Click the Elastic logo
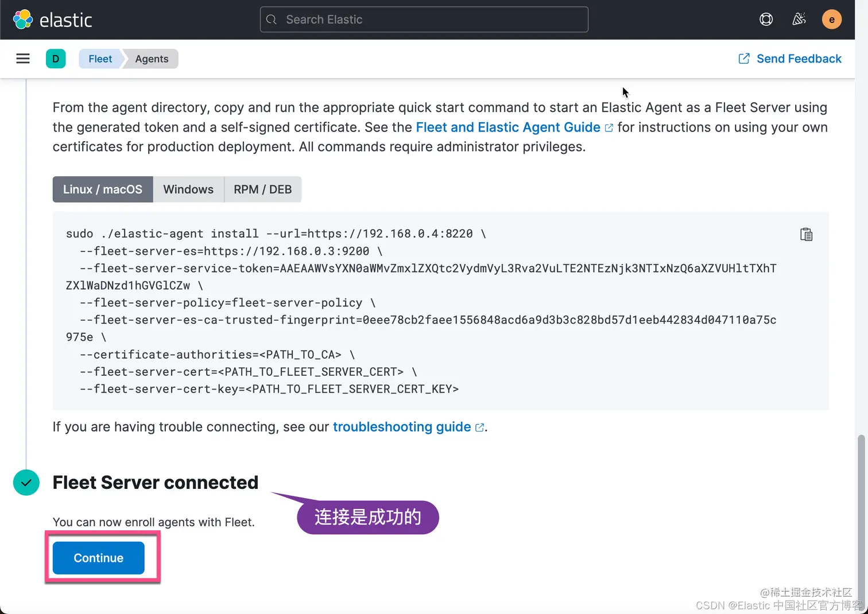Image resolution: width=868 pixels, height=614 pixels. pos(52,20)
